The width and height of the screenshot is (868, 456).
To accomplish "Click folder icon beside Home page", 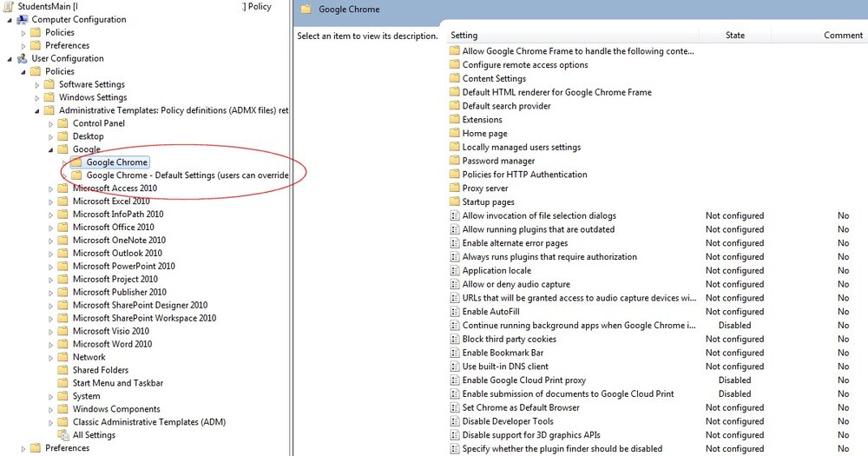I will (x=455, y=133).
